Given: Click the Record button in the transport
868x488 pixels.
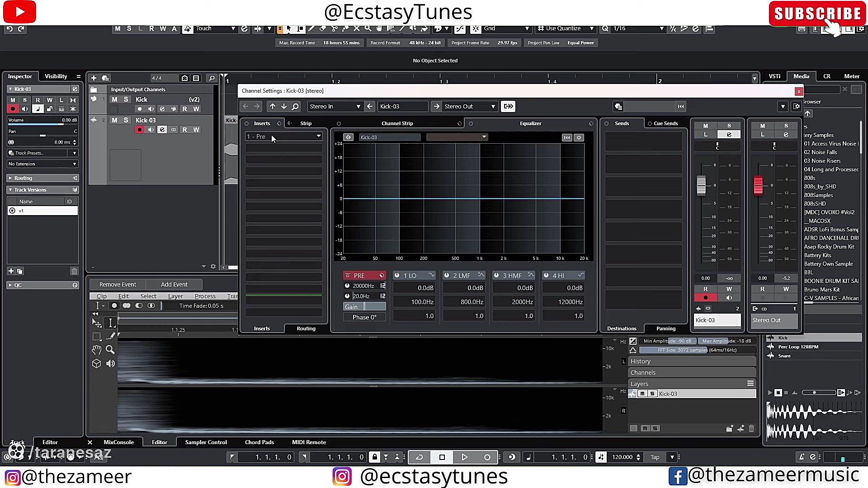Looking at the screenshot, I should coord(487,457).
